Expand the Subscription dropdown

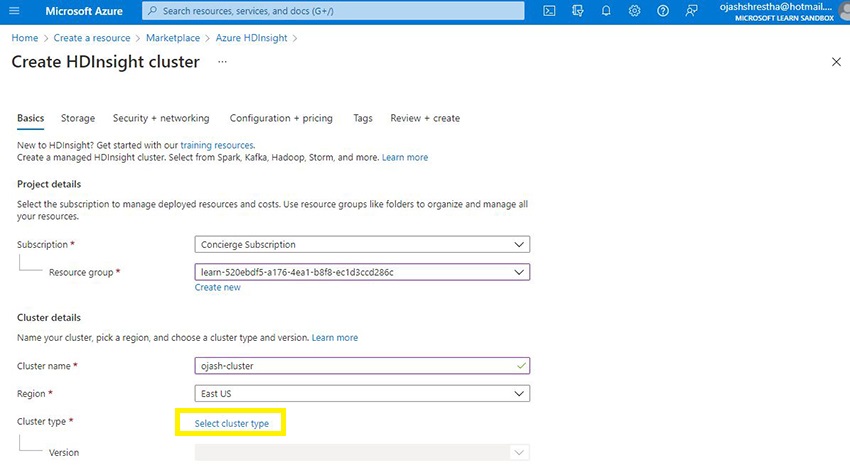coord(361,244)
